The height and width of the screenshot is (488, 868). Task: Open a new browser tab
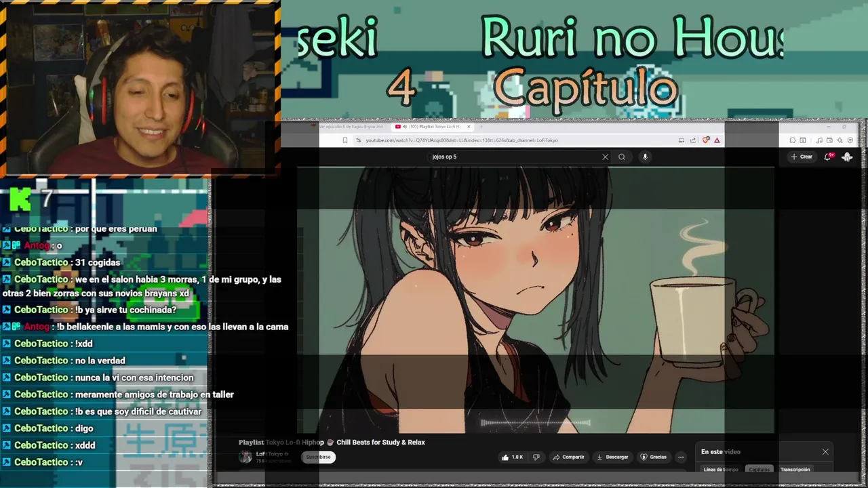click(481, 127)
